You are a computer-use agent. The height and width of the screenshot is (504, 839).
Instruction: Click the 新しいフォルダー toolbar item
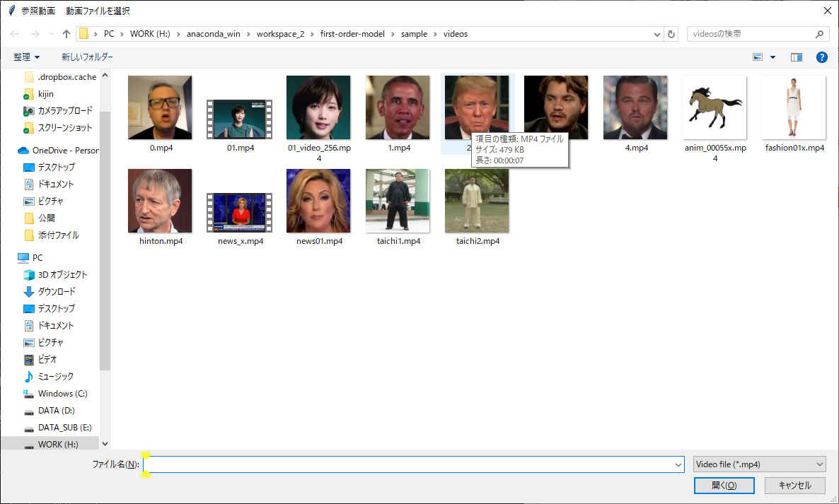[x=87, y=57]
